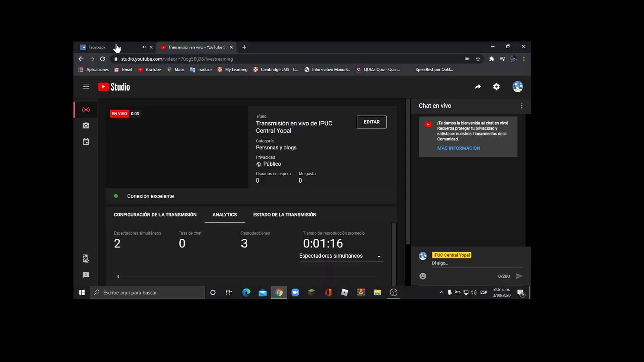The width and height of the screenshot is (644, 362).
Task: Bookmark this page with the star icon
Action: [x=478, y=59]
